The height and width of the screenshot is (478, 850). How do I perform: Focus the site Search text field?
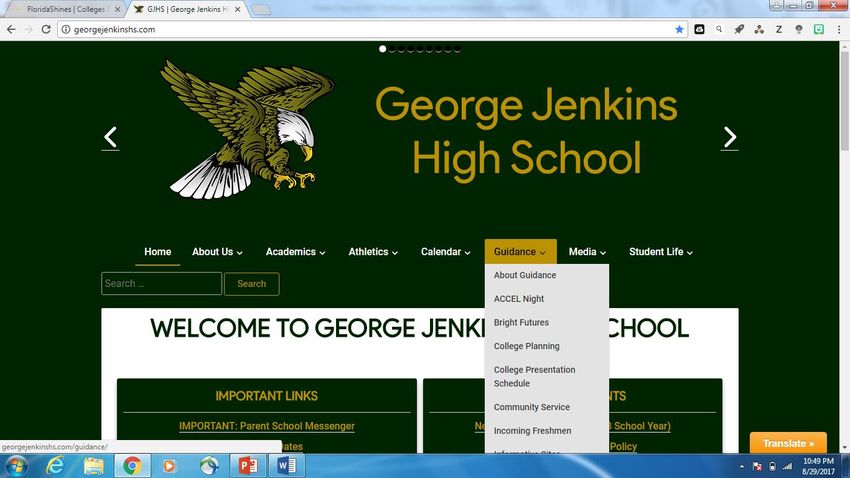point(162,283)
